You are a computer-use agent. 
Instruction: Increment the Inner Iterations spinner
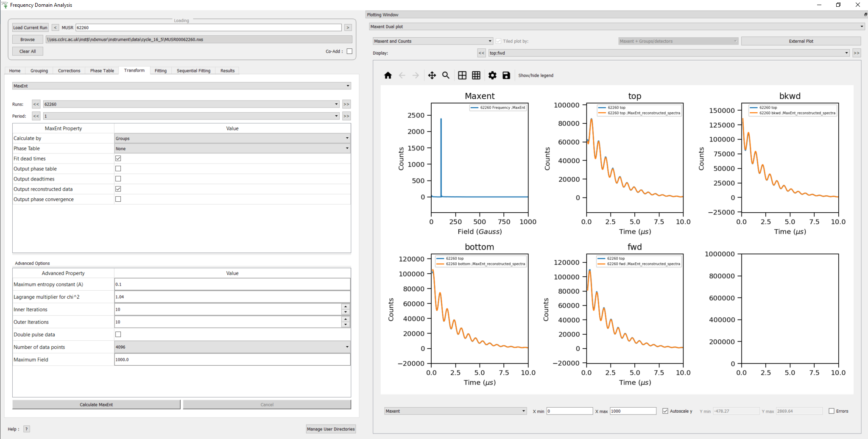pos(346,307)
